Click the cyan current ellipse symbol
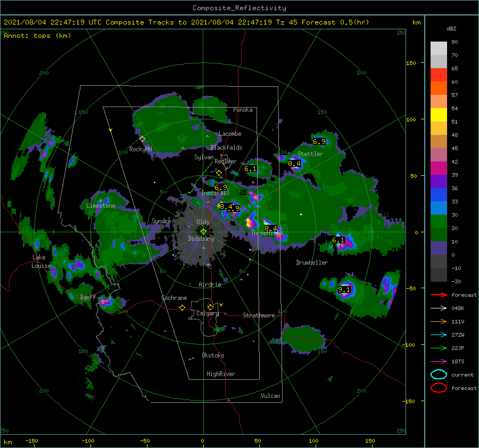479x448 pixels. coord(439,374)
